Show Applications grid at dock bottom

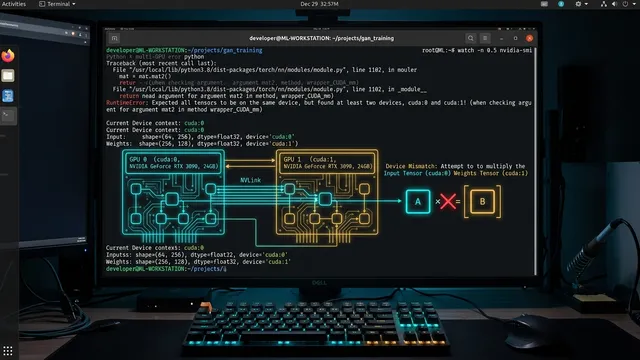8,350
